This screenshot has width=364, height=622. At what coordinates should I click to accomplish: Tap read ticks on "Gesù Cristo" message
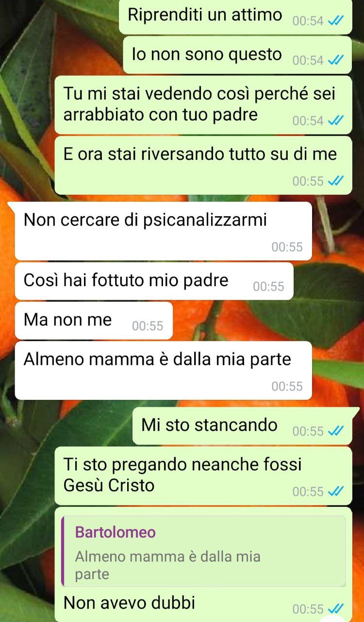coord(336,491)
